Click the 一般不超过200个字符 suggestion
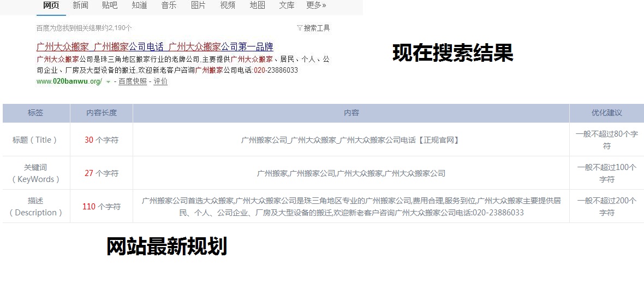This screenshot has width=644, height=293. (x=607, y=207)
